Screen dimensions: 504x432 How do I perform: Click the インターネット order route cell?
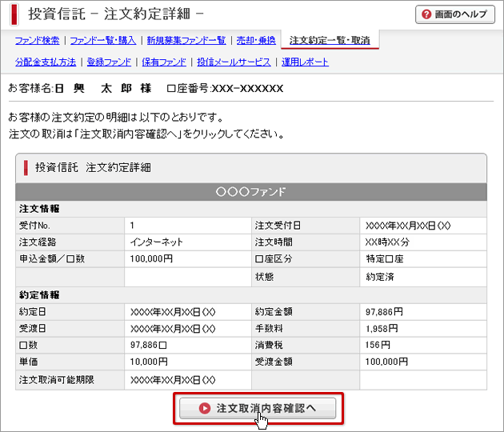(157, 242)
